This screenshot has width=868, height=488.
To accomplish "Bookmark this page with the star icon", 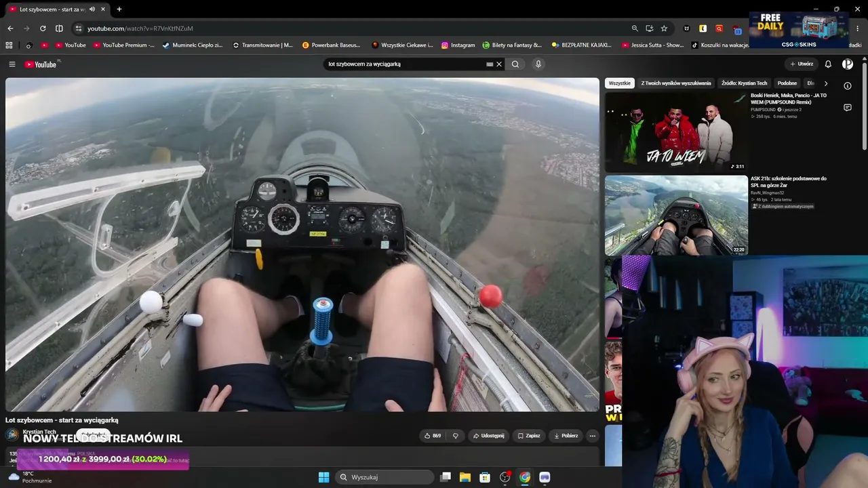I will point(664,28).
